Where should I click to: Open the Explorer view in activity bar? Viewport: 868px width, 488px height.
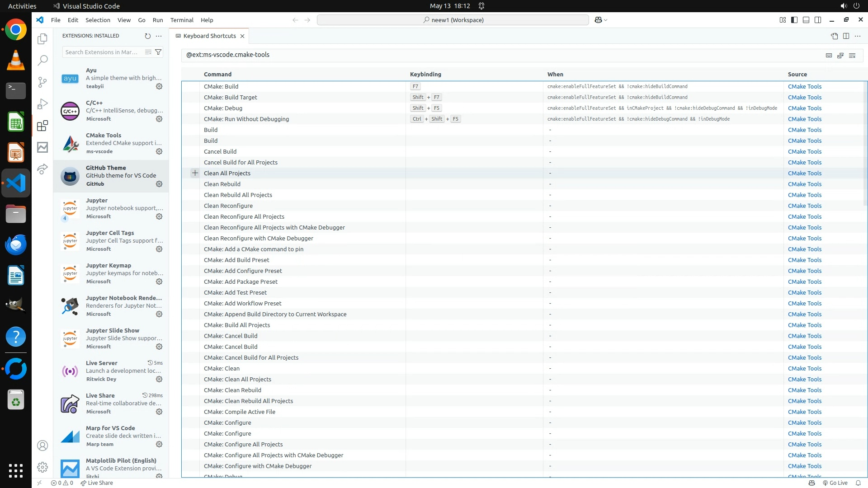point(42,39)
